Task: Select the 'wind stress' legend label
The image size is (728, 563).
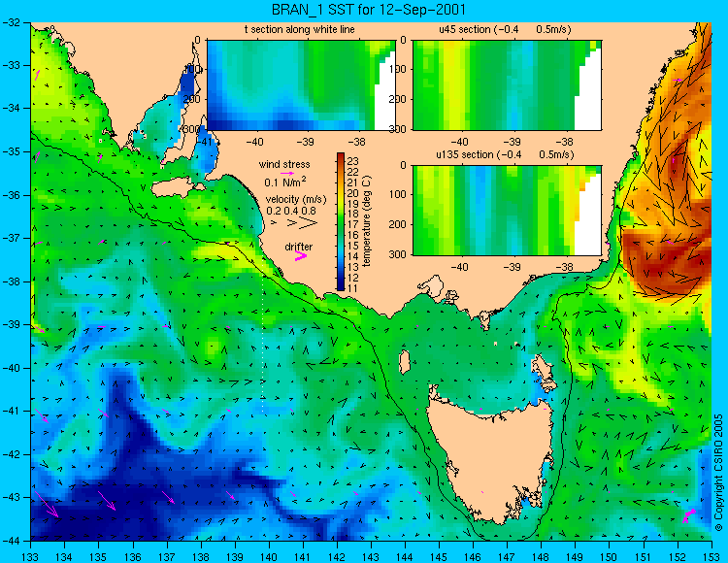Action: [x=284, y=164]
